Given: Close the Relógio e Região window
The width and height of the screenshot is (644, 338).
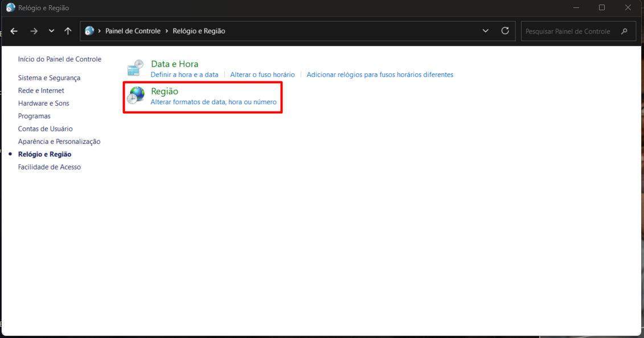Looking at the screenshot, I should point(628,7).
